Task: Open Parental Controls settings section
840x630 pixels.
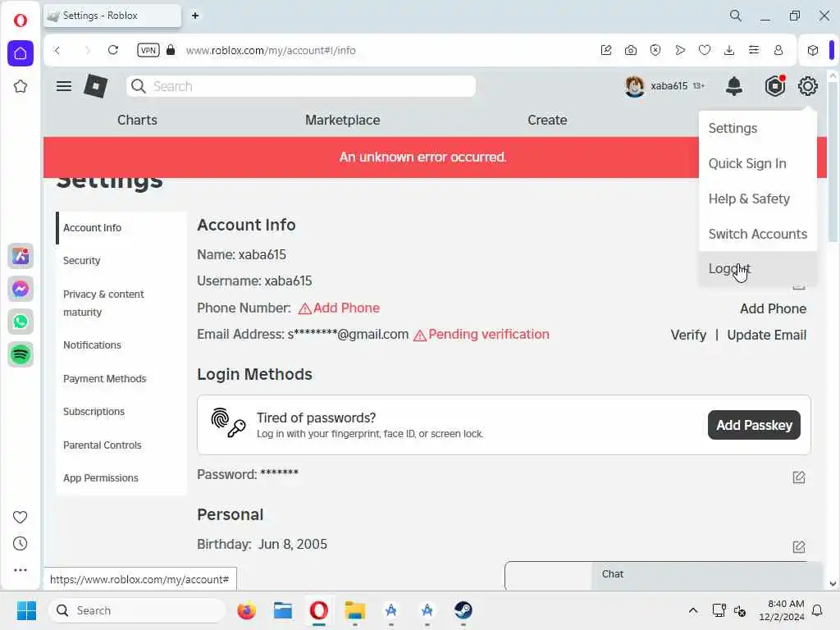Action: [121, 445]
